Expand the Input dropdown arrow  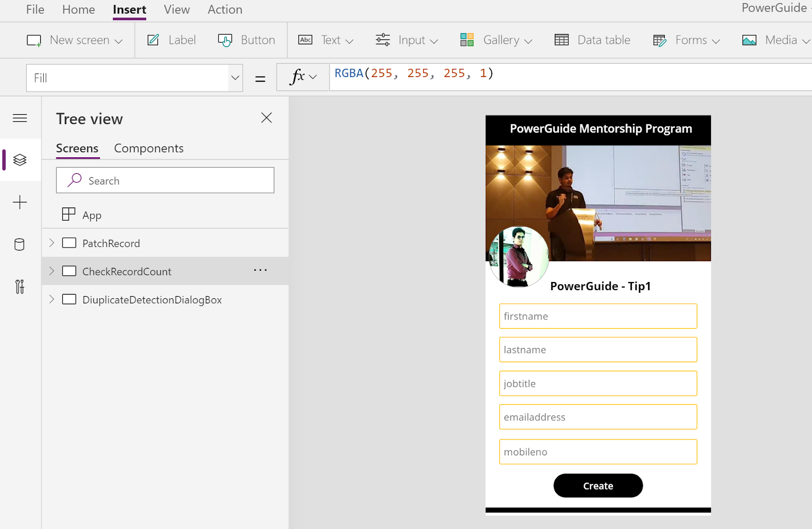click(434, 41)
